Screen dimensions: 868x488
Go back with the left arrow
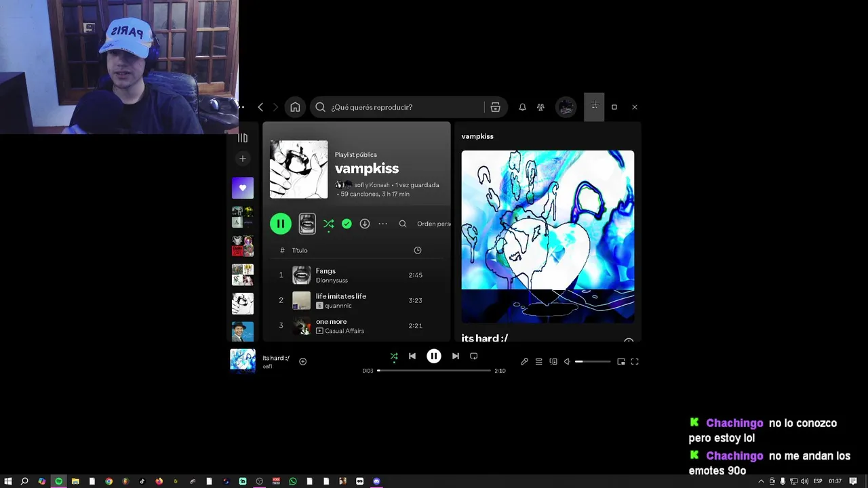click(260, 107)
